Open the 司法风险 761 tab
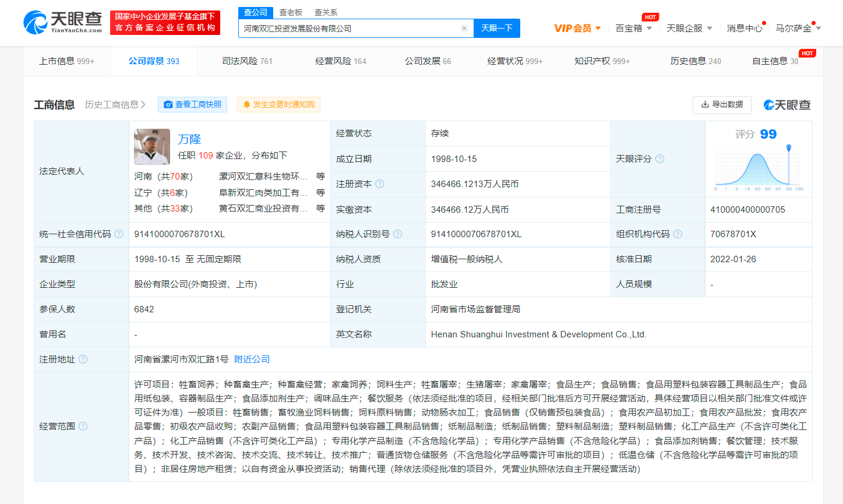This screenshot has height=504, width=843. [247, 61]
